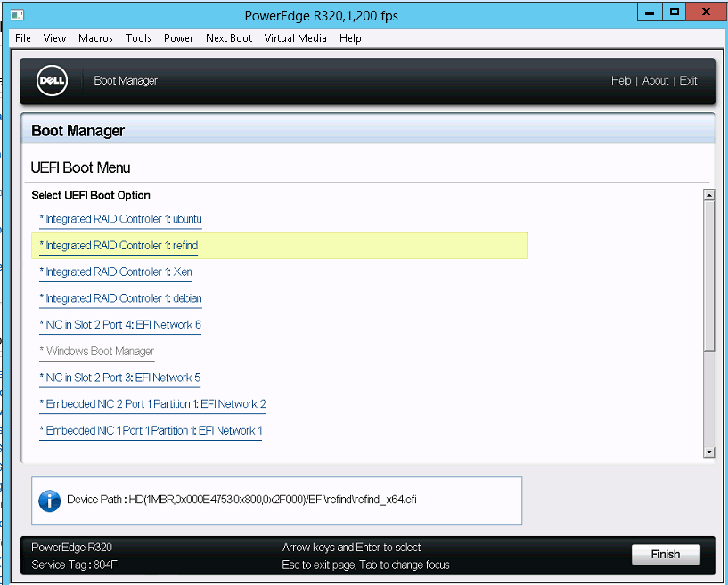Viewport: 728px width, 585px height.
Task: Click the boot list vertical scrollbar thumb
Action: coord(709,275)
